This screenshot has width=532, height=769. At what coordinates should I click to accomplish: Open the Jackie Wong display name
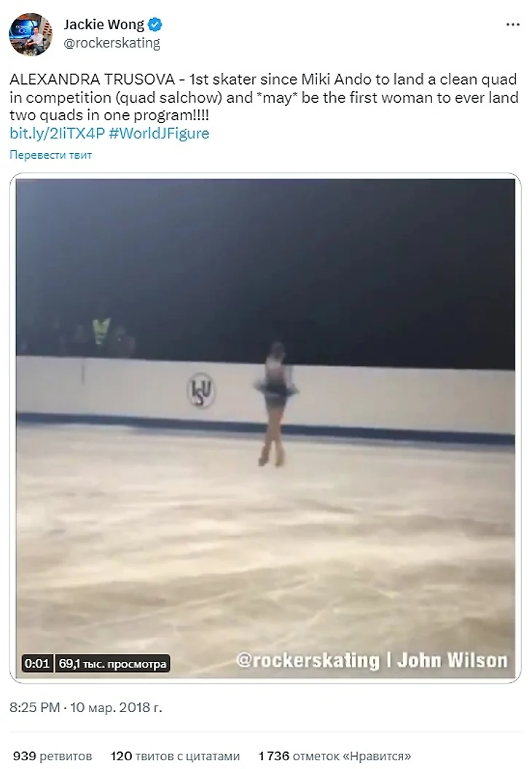pyautogui.click(x=104, y=24)
